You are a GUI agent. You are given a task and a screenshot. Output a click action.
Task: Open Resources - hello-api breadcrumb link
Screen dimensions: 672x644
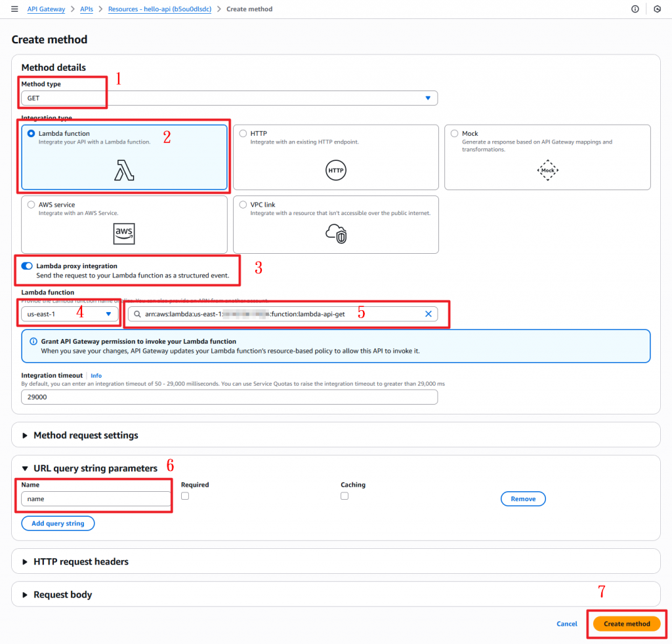click(x=159, y=9)
